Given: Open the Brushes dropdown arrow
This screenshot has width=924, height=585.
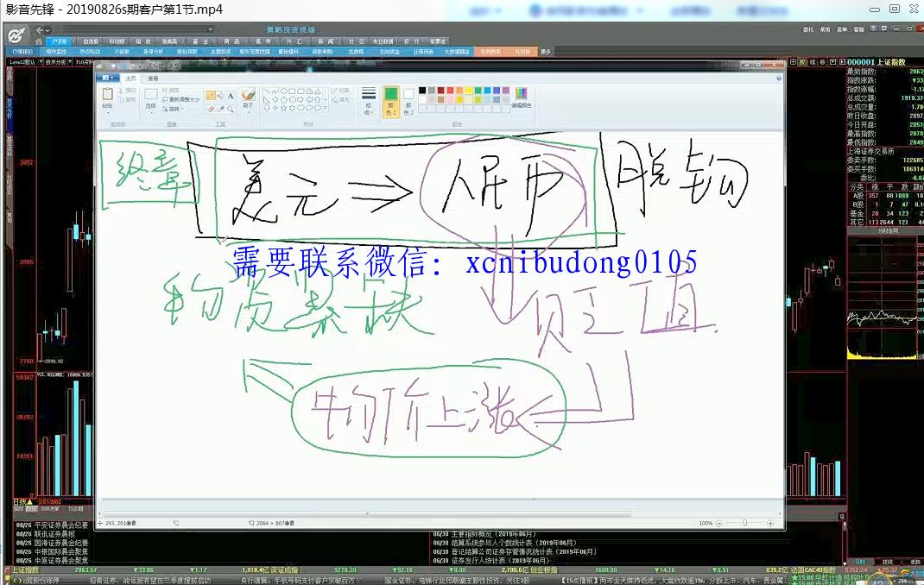Looking at the screenshot, I should [248, 112].
